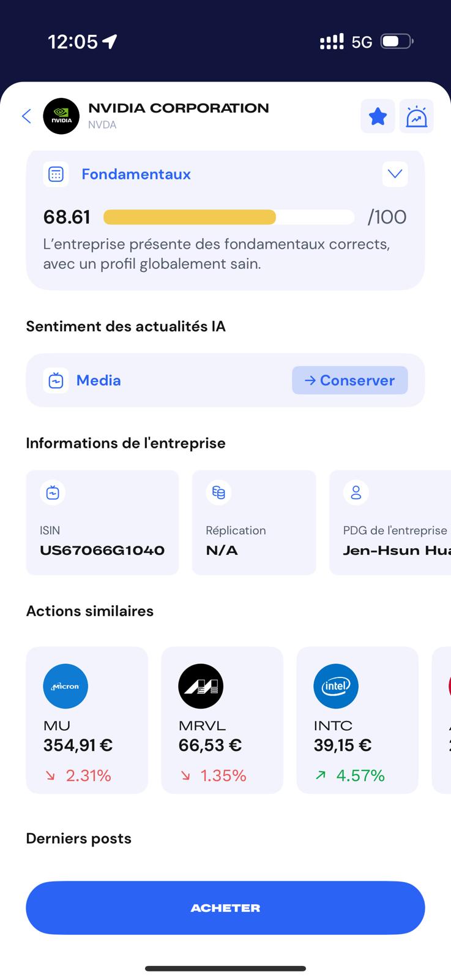Toggle the favorite star for NVDA

coord(378,116)
